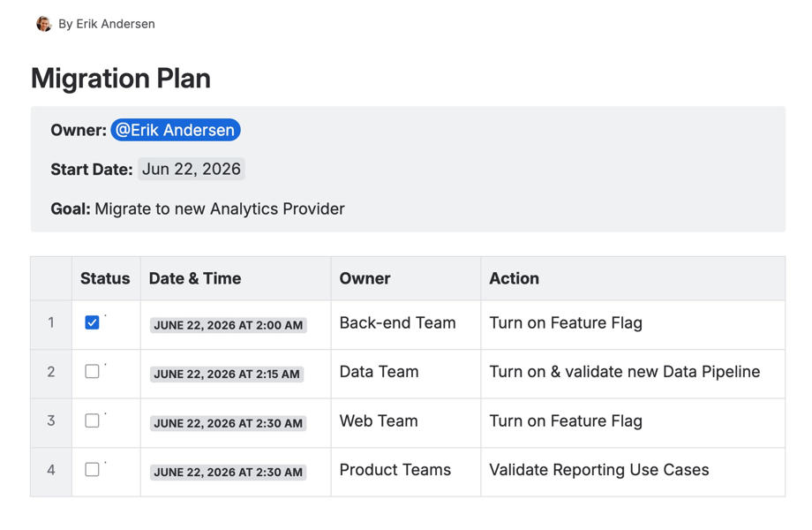The height and width of the screenshot is (530, 812).
Task: Click the Web Team 2:30 AM date chip
Action: click(228, 423)
